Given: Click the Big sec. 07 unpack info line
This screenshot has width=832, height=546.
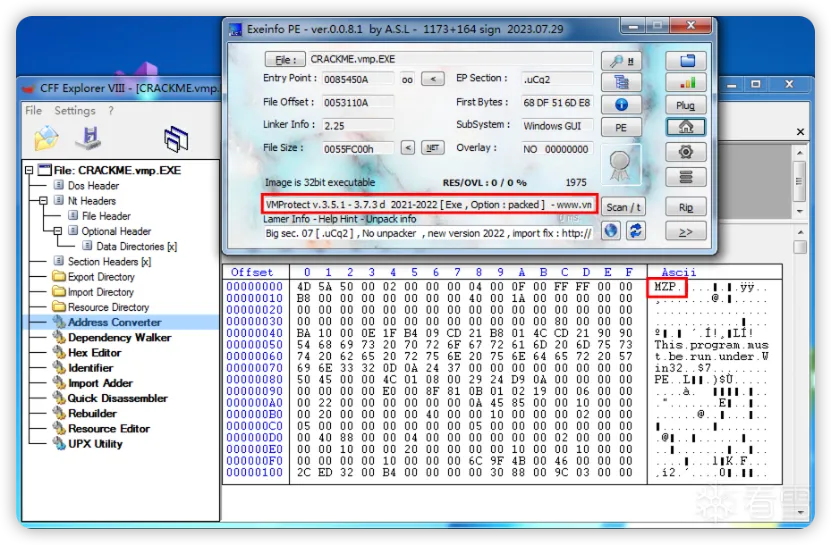Looking at the screenshot, I should (x=428, y=233).
